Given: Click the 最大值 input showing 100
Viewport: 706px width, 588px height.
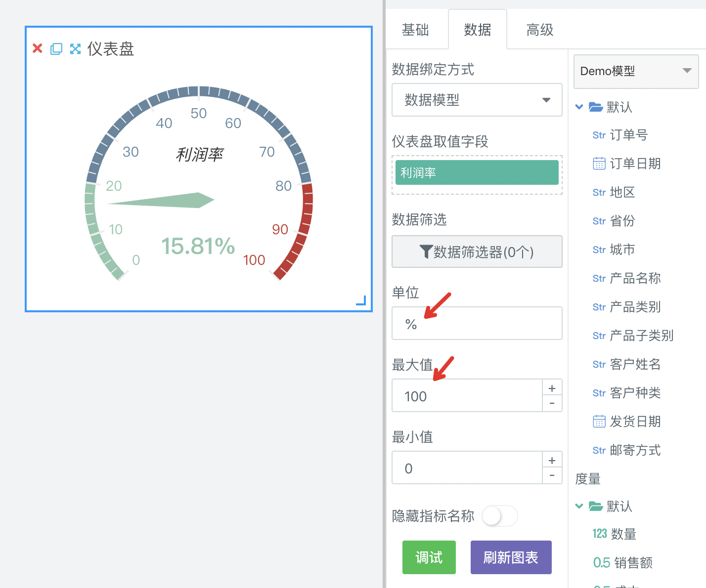Looking at the screenshot, I should (x=467, y=395).
